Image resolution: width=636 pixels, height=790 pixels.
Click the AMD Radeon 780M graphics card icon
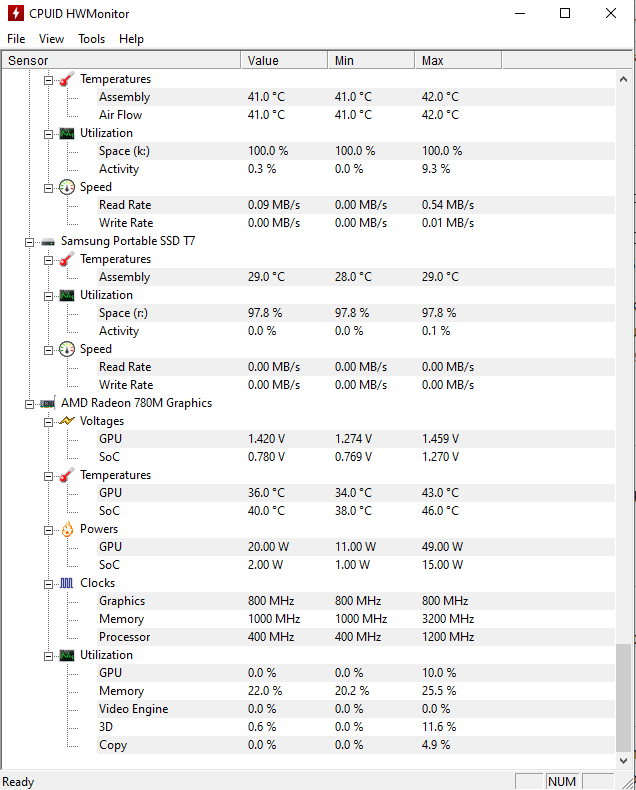click(x=48, y=404)
